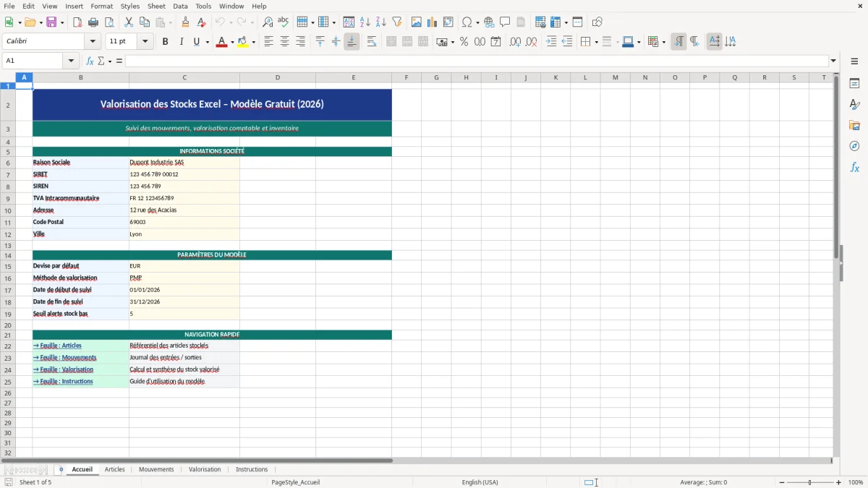Expand the formula bar arrow
This screenshot has width=868, height=488.
833,61
